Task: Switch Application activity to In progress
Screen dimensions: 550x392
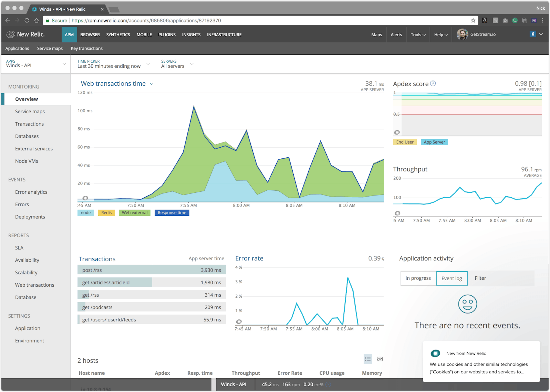Action: [x=418, y=278]
